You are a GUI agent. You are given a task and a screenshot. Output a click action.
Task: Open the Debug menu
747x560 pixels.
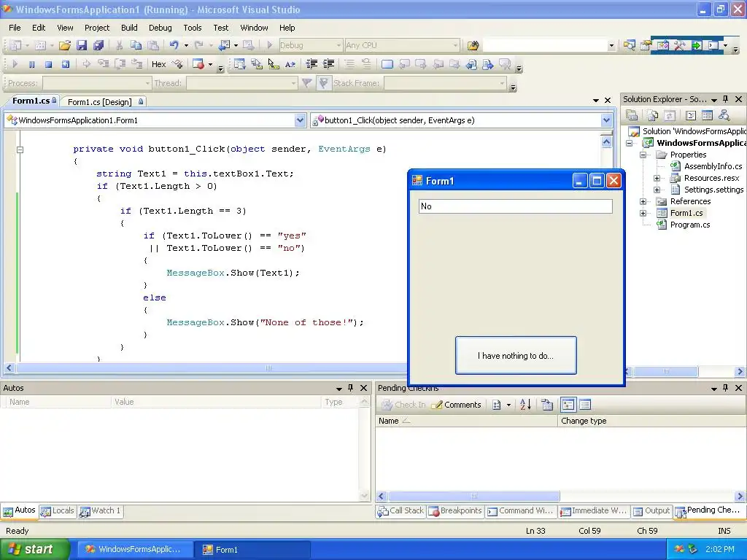point(160,28)
